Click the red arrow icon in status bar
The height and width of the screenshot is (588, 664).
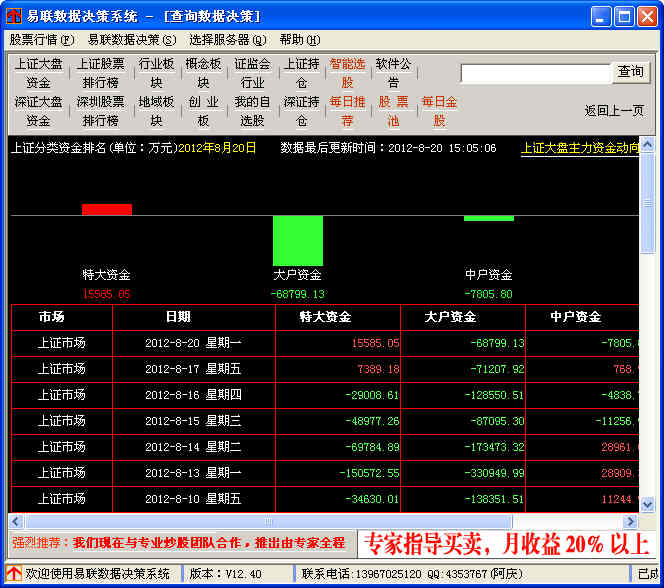tap(13, 574)
